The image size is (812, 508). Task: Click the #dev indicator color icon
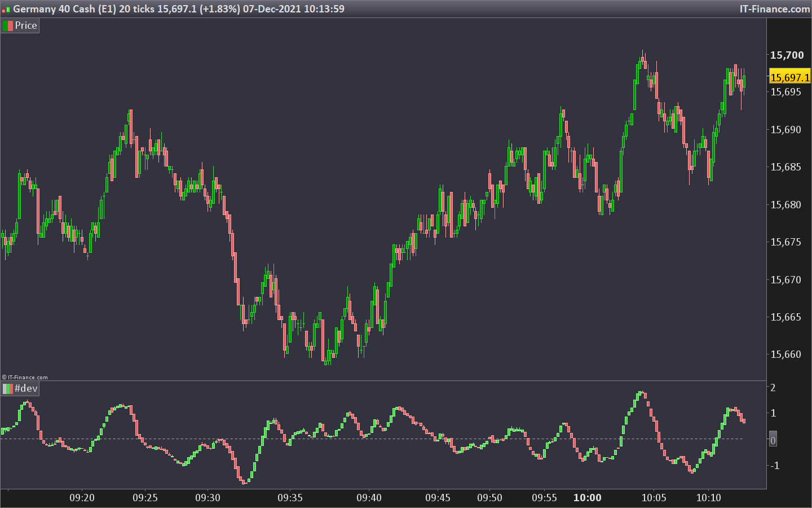coord(8,388)
